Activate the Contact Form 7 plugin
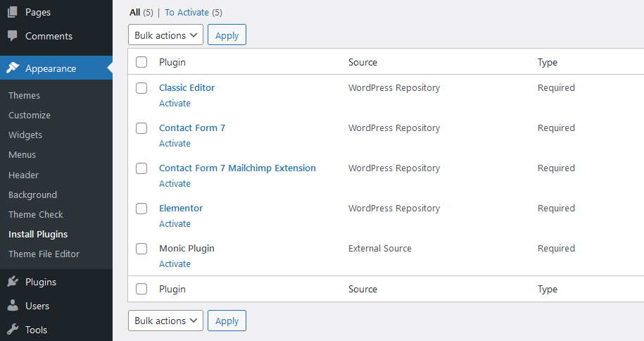Screen dimensions: 644x341 coord(175,144)
